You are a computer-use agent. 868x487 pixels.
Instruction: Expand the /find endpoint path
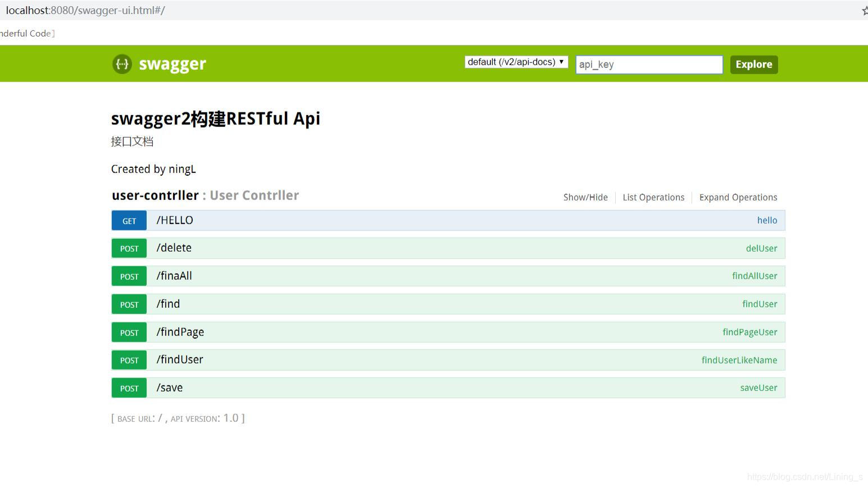168,304
